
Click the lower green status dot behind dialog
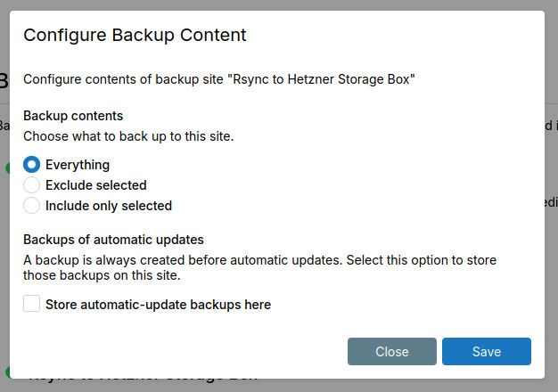pos(7,372)
